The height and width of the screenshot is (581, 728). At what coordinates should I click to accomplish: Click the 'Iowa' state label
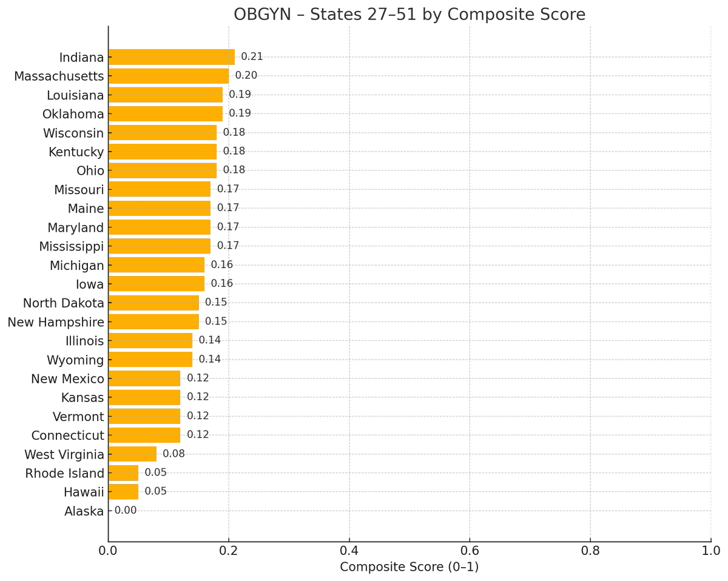pyautogui.click(x=90, y=284)
